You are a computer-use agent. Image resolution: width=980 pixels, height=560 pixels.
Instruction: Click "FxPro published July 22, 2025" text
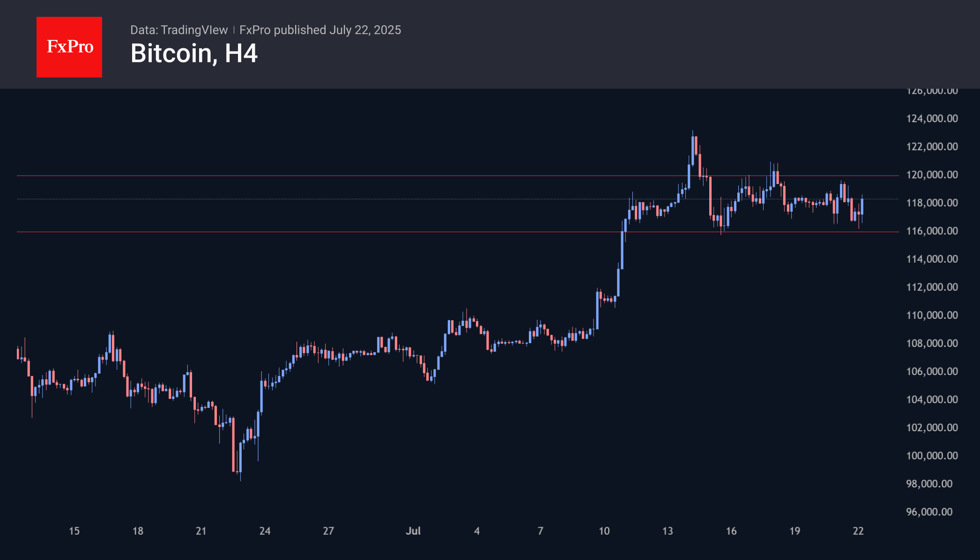[x=320, y=30]
